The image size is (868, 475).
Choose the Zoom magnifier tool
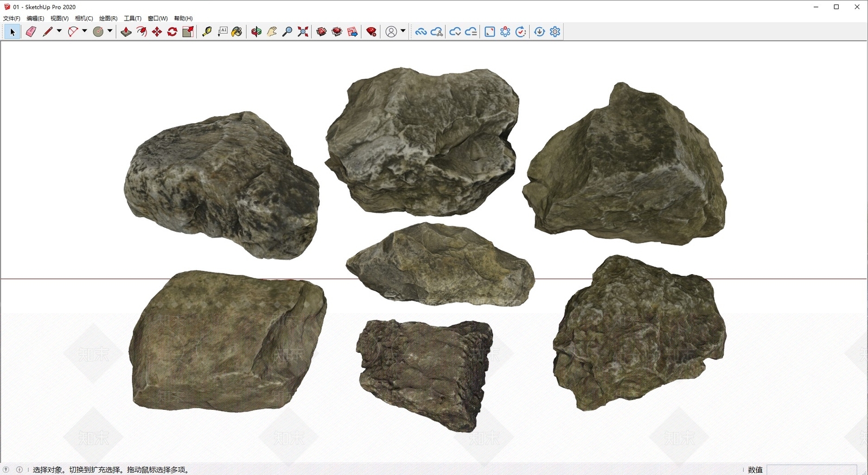[288, 32]
